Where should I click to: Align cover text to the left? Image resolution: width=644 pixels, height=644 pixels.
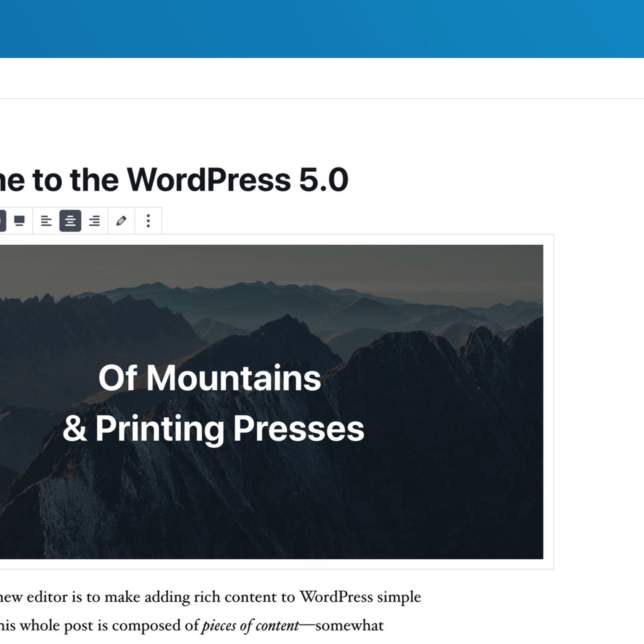(46, 221)
